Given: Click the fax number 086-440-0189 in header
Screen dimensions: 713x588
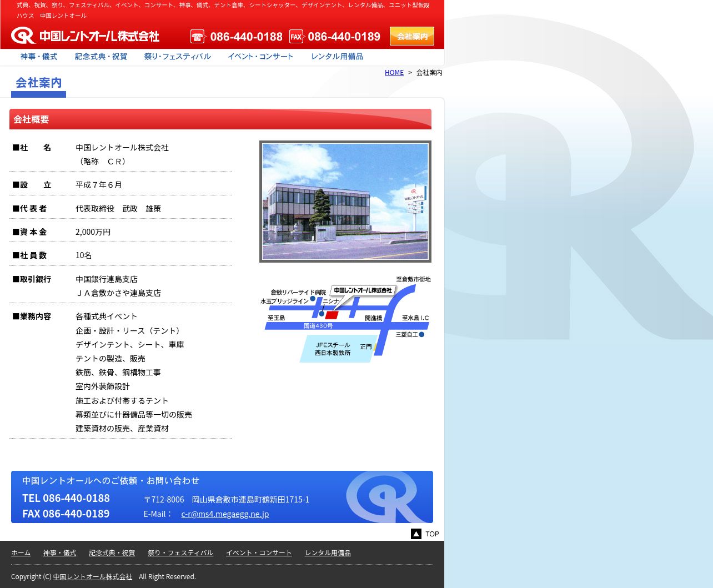Looking at the screenshot, I should pos(344,37).
